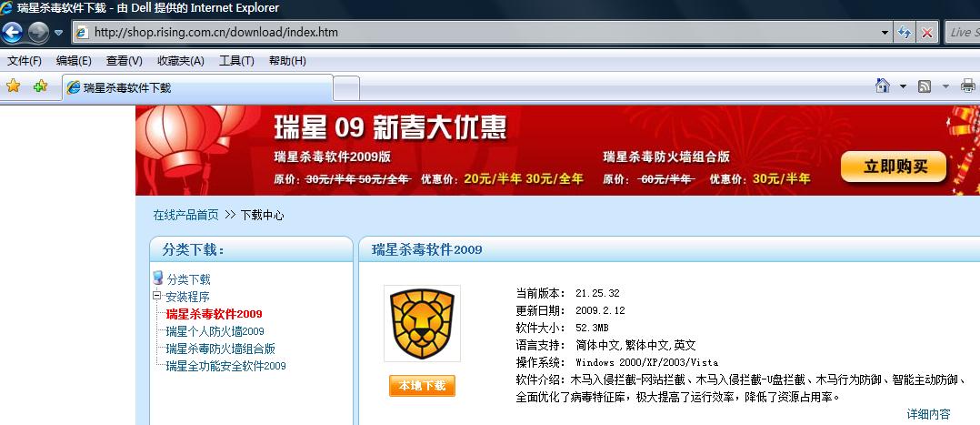Click the 瑞星杀毒软件2009 panel heading
Image resolution: width=980 pixels, height=425 pixels.
[427, 249]
